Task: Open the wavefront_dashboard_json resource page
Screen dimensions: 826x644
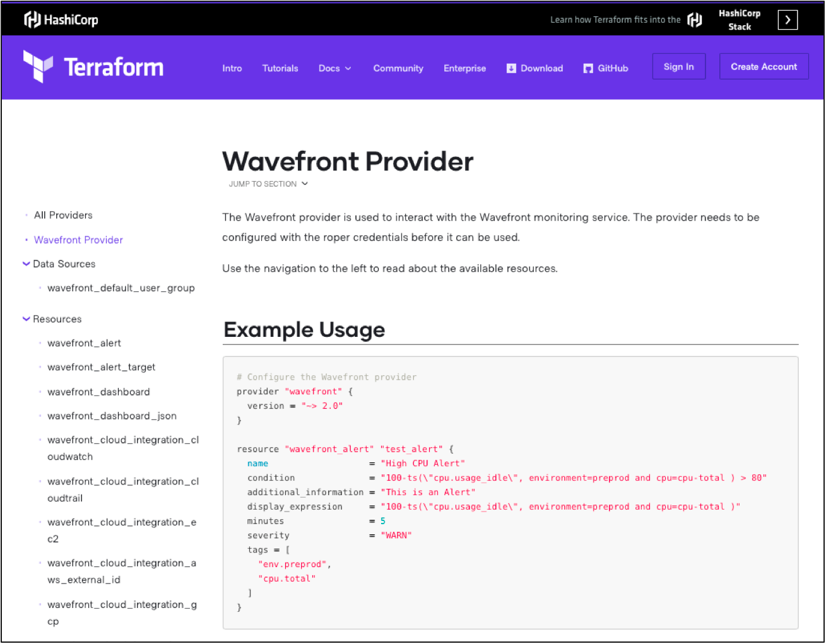Action: [x=112, y=416]
